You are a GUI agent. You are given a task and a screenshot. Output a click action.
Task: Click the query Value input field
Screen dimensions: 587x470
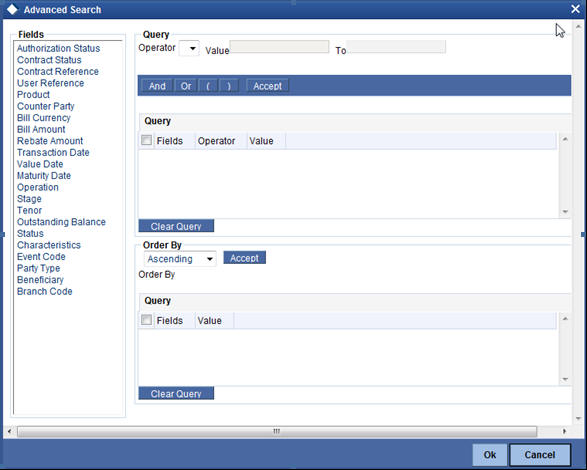click(279, 47)
